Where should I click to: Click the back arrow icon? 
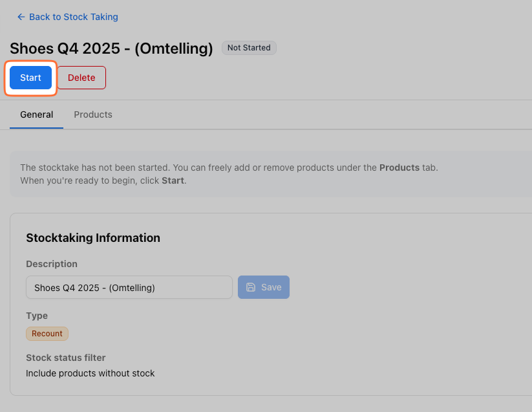click(21, 17)
